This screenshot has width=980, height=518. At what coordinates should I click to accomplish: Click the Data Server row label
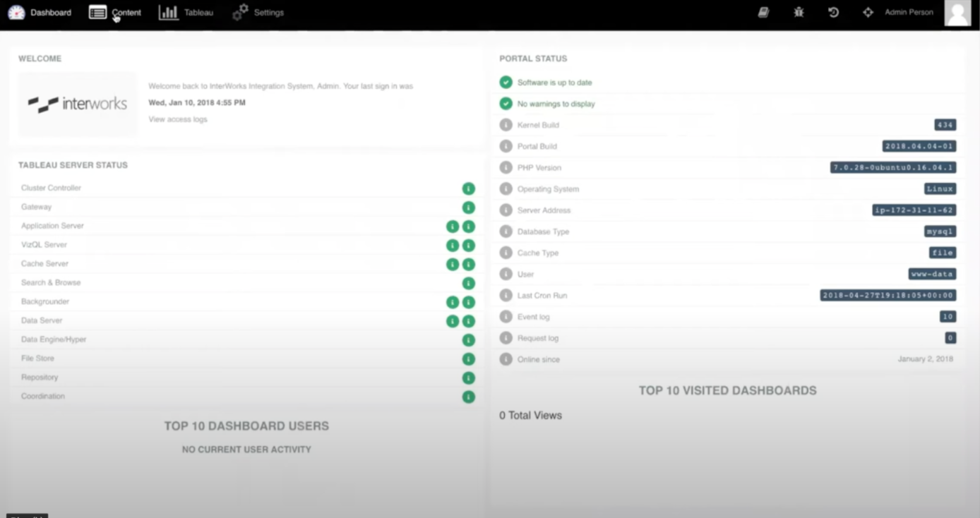pyautogui.click(x=42, y=320)
